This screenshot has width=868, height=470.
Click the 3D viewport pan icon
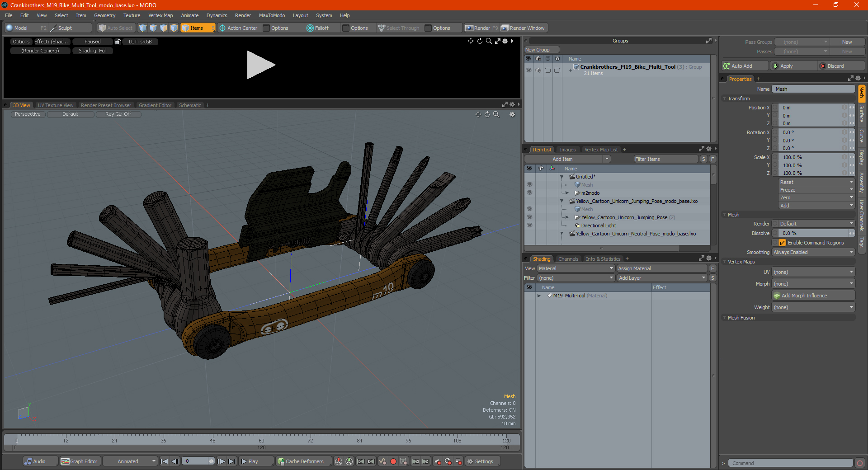coord(478,114)
